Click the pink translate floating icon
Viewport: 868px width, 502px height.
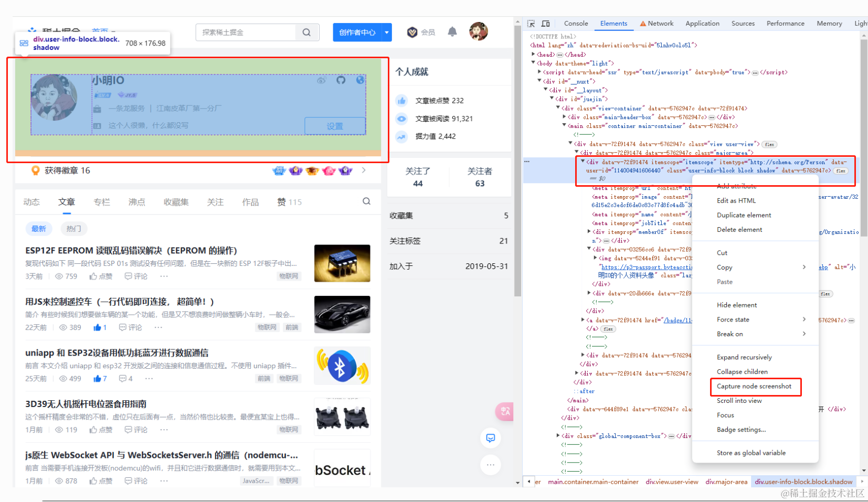click(x=505, y=411)
